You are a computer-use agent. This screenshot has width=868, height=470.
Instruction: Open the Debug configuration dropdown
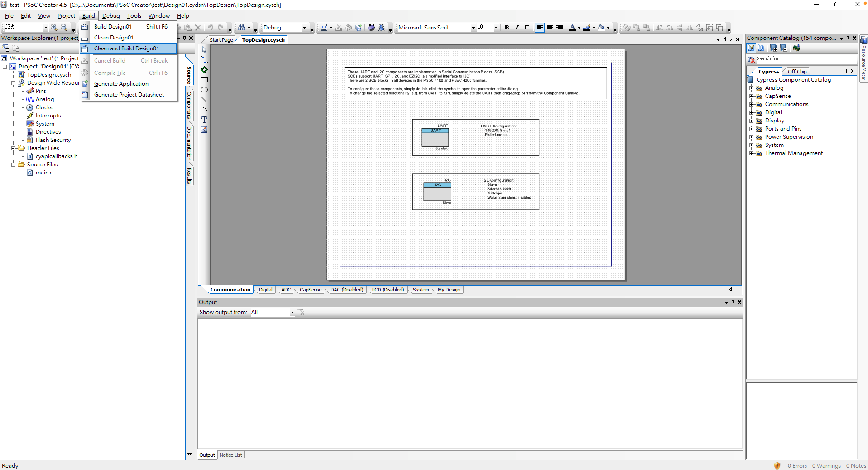[304, 28]
